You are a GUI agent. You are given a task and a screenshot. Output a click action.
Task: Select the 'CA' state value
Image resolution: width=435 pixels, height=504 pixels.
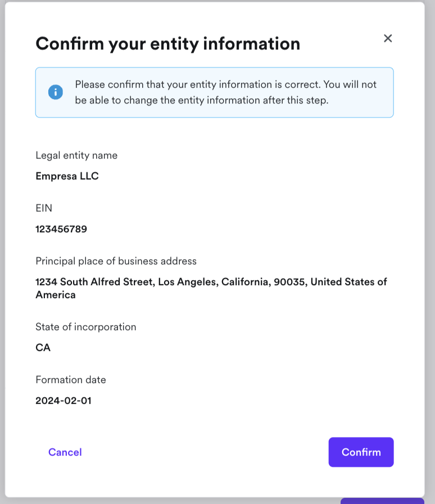(43, 348)
